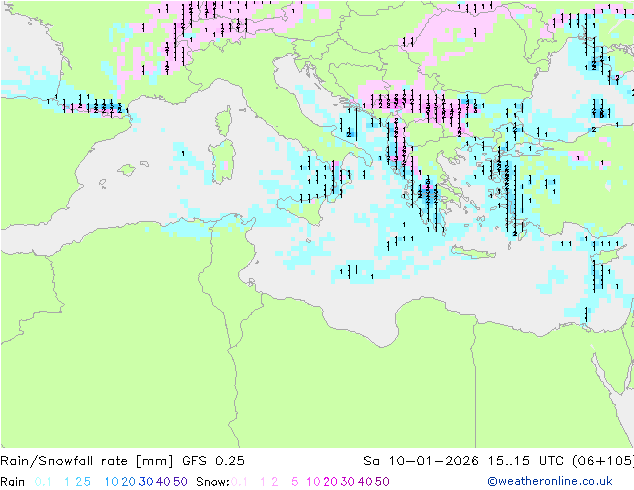Click the time '15..15 UTC'

526,461
